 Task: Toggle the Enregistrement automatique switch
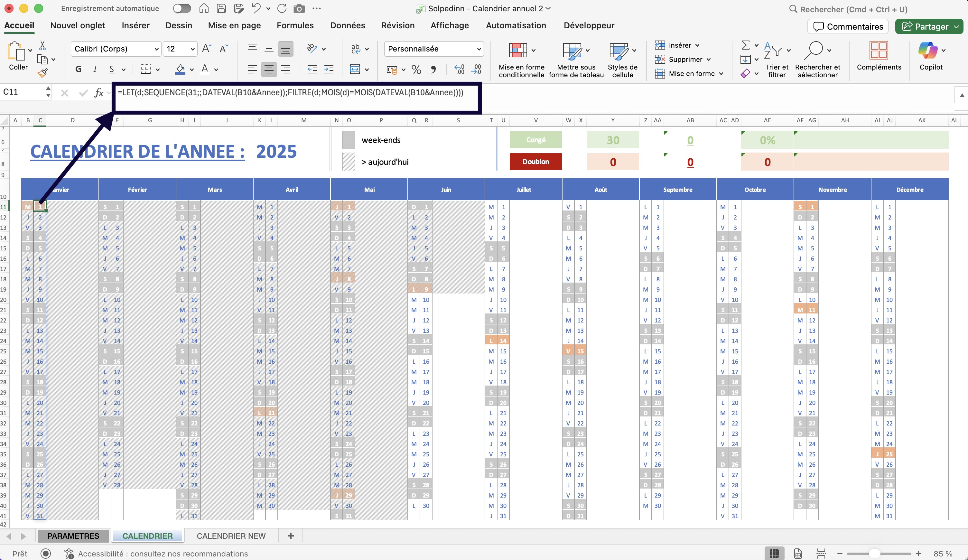click(x=182, y=8)
